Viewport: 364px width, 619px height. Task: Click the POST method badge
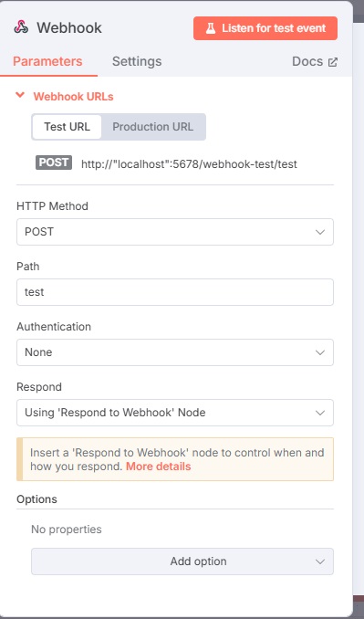click(x=54, y=163)
